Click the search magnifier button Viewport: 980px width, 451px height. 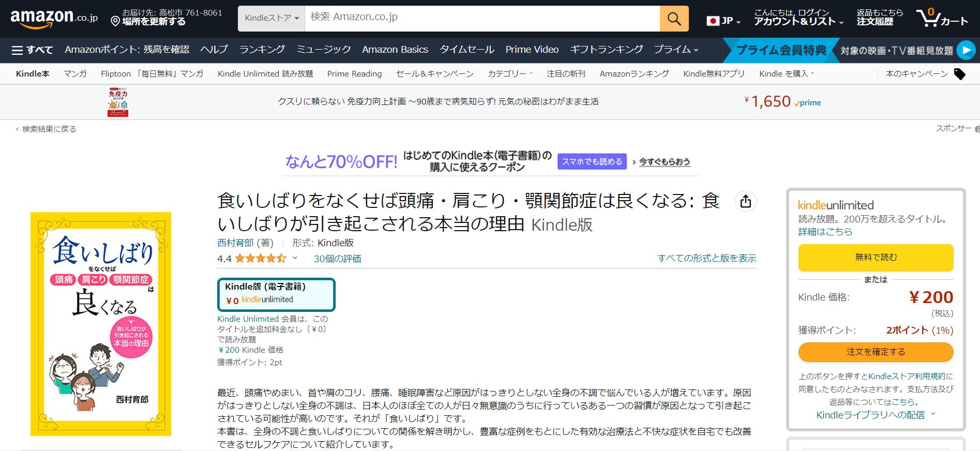coord(674,19)
